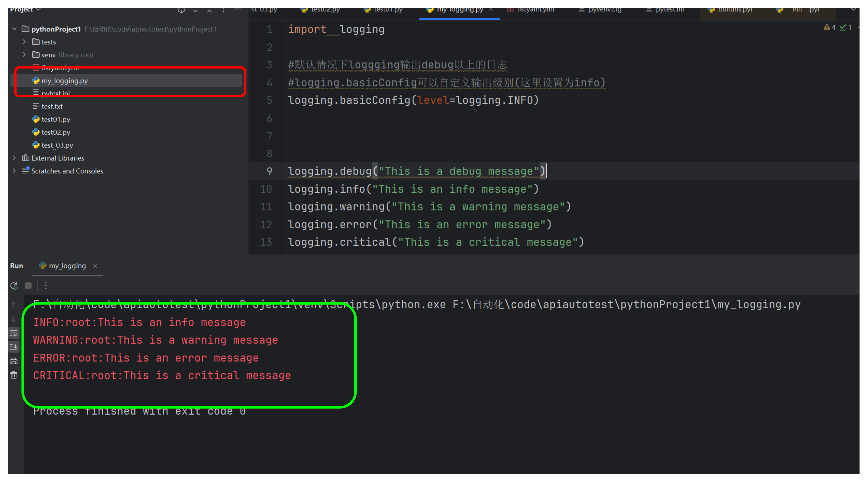The height and width of the screenshot is (482, 868).
Task: Select the my_logging run tab
Action: click(x=67, y=266)
